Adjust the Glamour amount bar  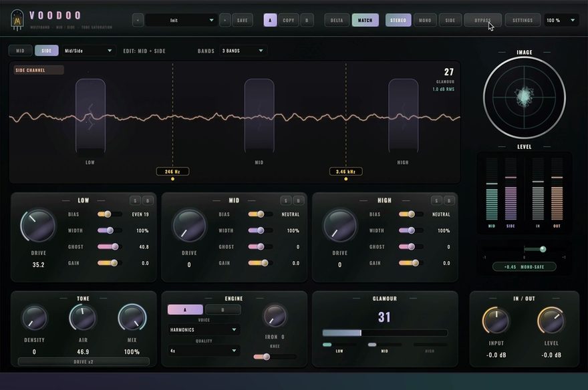coord(385,333)
